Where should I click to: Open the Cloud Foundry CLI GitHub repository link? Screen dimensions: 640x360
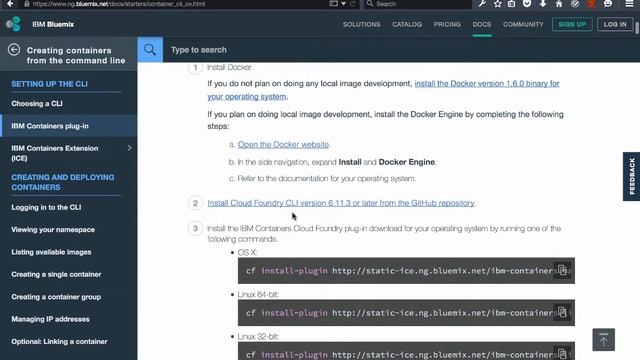[x=341, y=203]
